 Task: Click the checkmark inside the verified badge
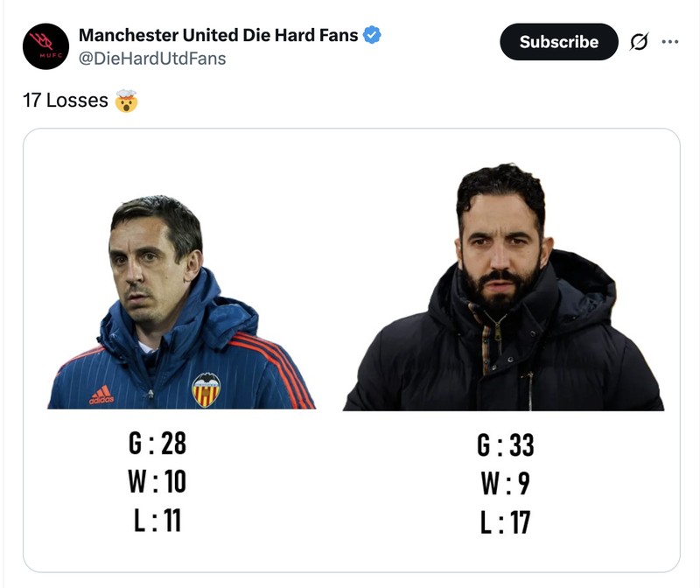pyautogui.click(x=373, y=35)
